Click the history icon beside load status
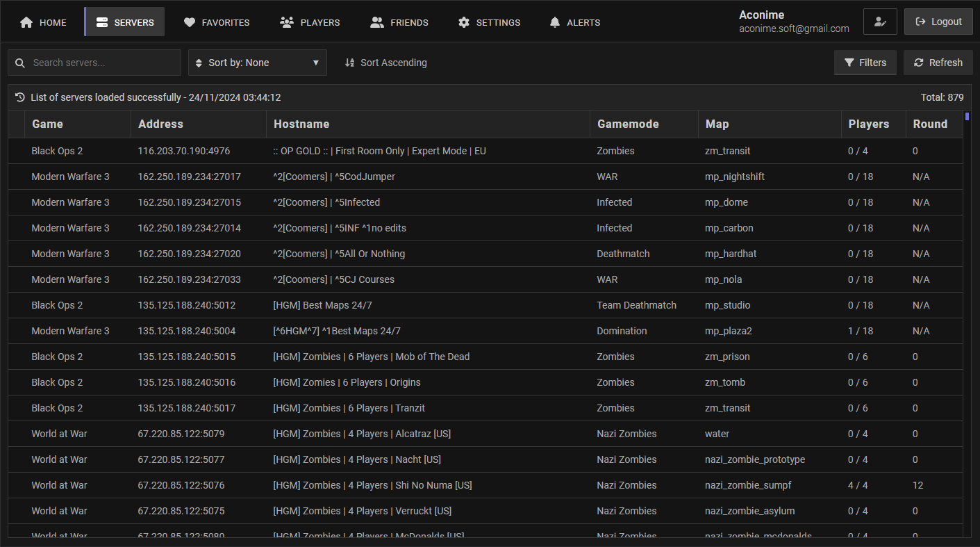The image size is (980, 547). (x=20, y=97)
